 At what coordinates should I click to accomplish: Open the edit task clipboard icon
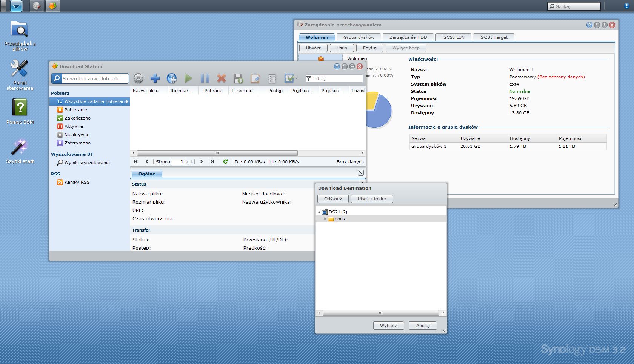255,78
